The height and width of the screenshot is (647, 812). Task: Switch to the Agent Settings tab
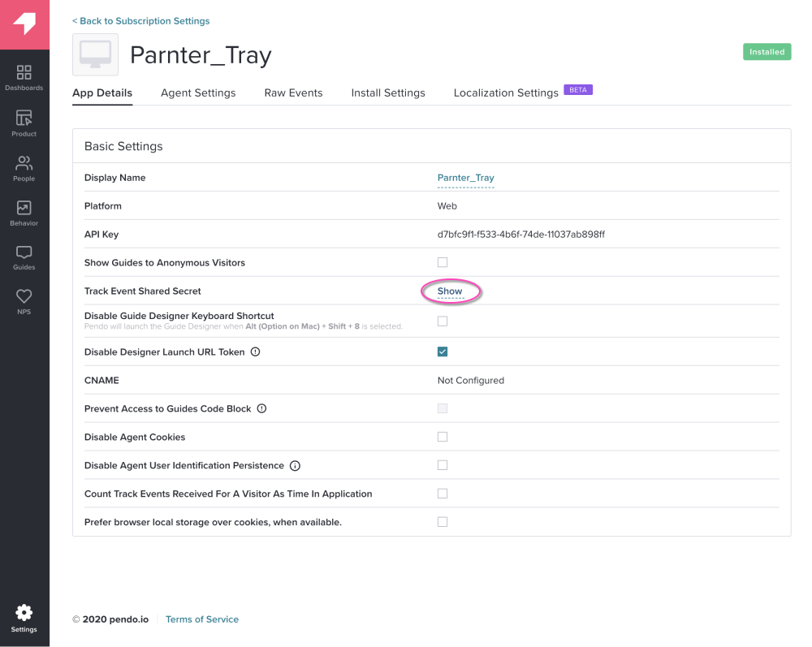coord(198,93)
